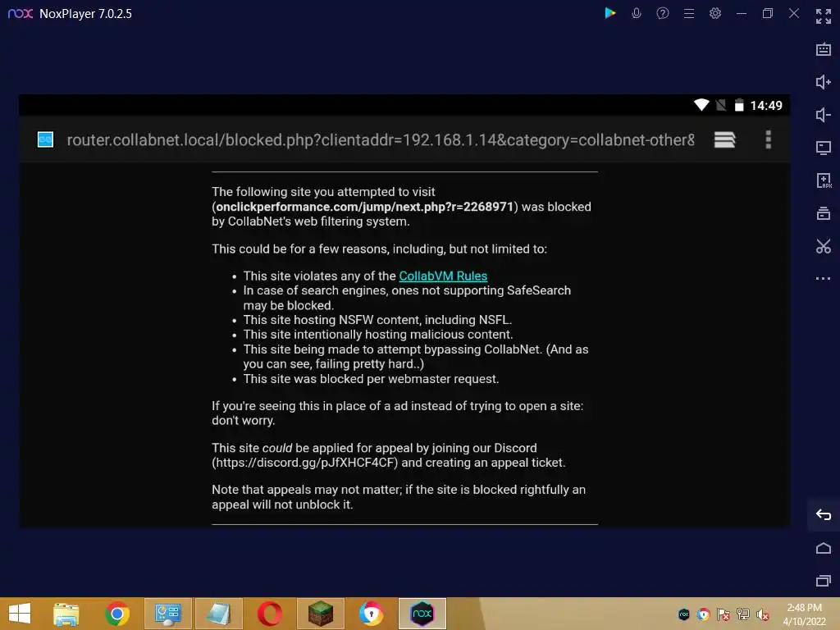Click the Android battery status icon
The image size is (840, 630).
[739, 105]
